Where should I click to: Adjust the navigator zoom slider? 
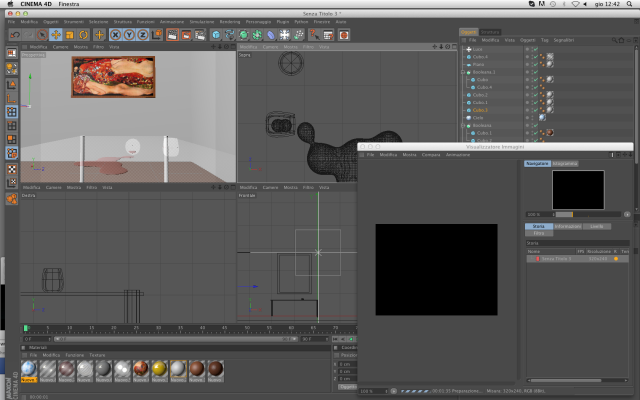[588, 214]
